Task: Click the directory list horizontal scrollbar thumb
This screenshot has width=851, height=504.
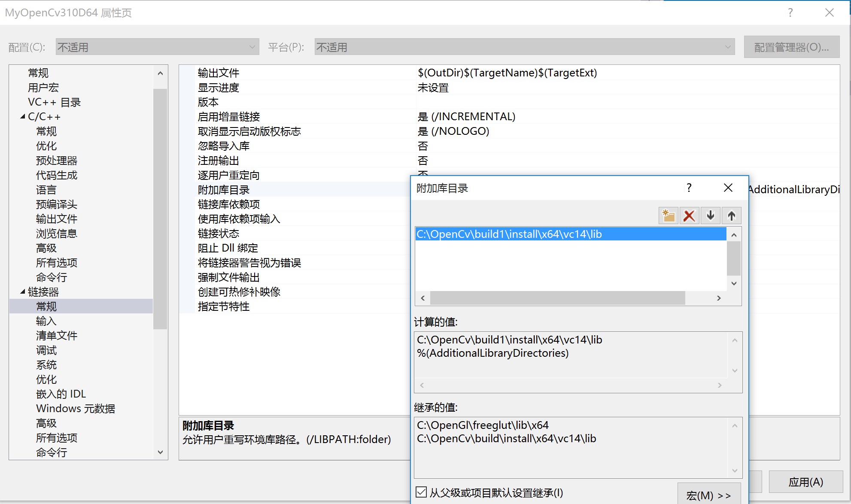Action: click(557, 298)
